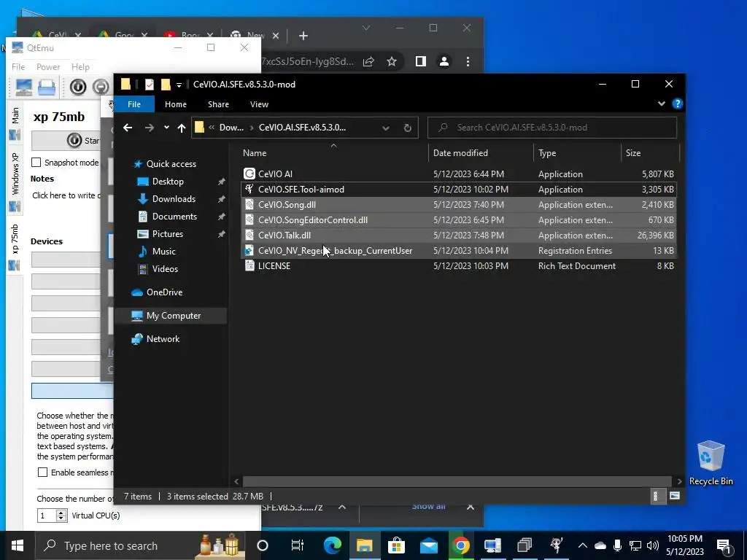Select the CeVIO.Song.dll file icon
This screenshot has height=560, width=747.
coord(249,205)
